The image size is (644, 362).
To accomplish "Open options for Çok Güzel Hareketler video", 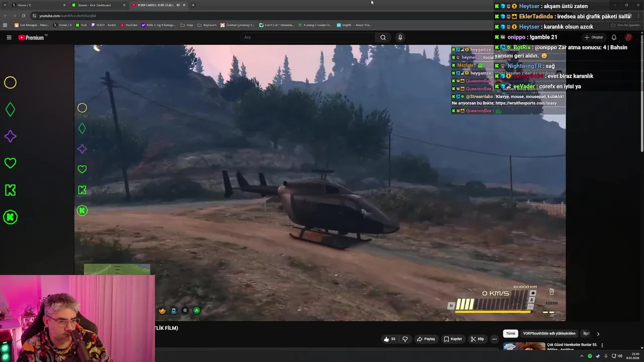I will pyautogui.click(x=602, y=345).
